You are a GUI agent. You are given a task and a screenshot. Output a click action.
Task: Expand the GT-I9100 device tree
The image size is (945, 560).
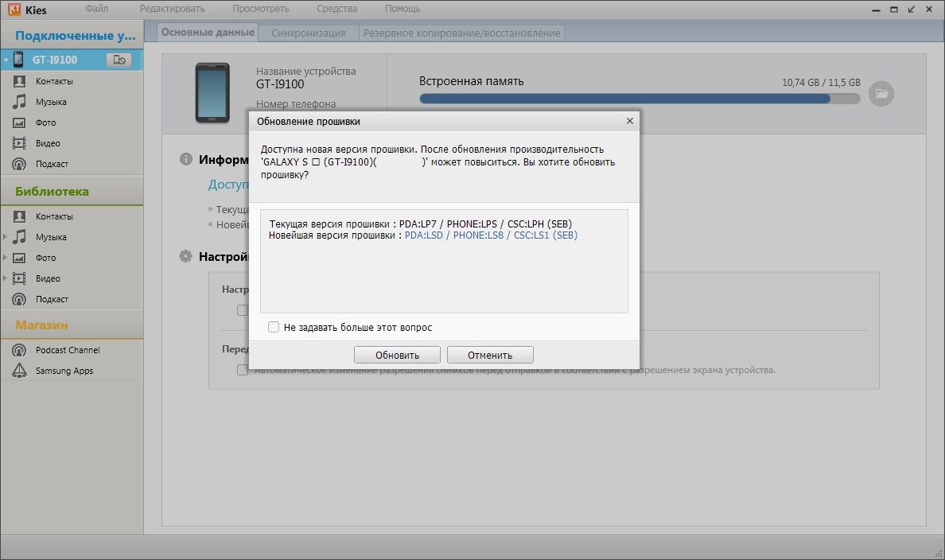(x=6, y=60)
